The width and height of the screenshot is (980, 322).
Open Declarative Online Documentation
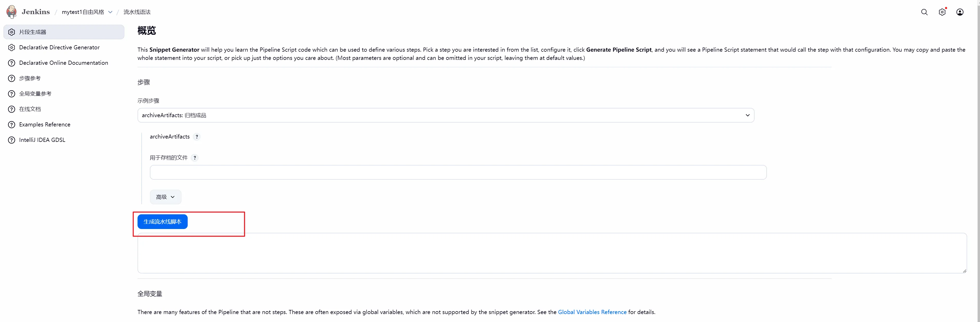(63, 63)
